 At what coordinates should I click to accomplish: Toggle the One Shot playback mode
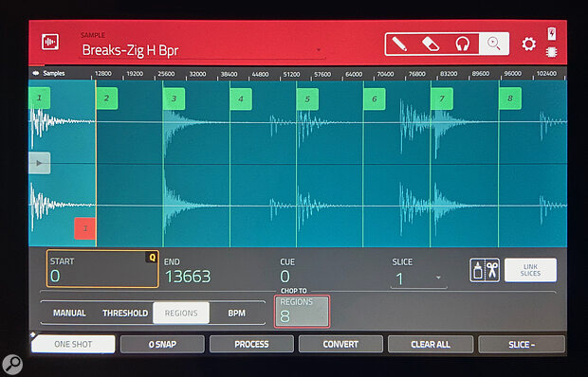73,344
